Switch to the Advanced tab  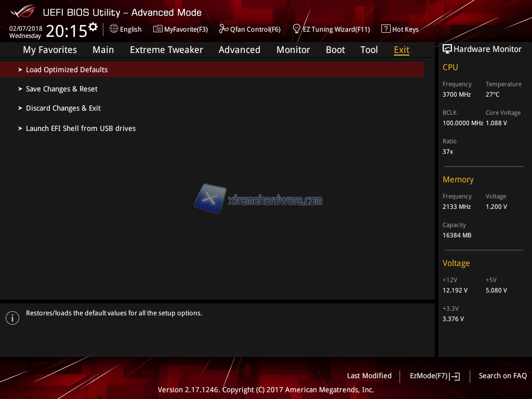[239, 50]
